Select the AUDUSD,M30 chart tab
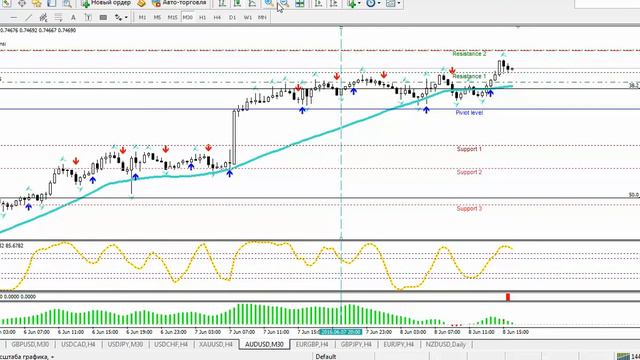The height and width of the screenshot is (360, 640). click(264, 344)
